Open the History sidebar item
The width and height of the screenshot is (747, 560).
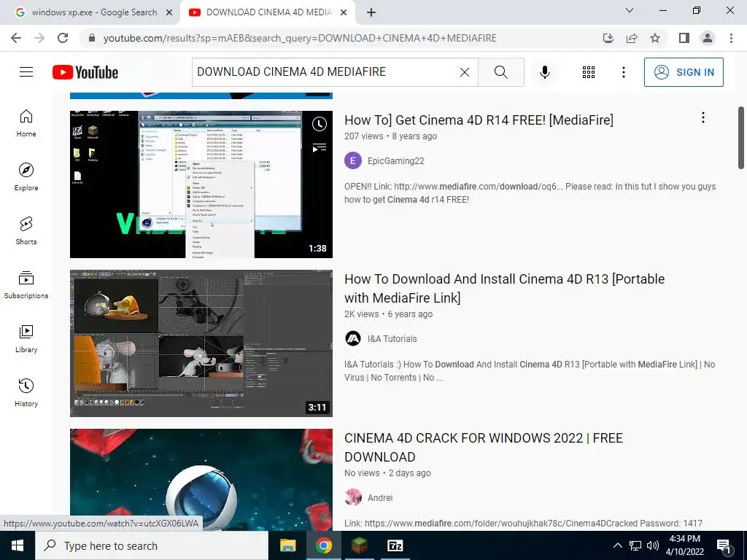pyautogui.click(x=26, y=393)
